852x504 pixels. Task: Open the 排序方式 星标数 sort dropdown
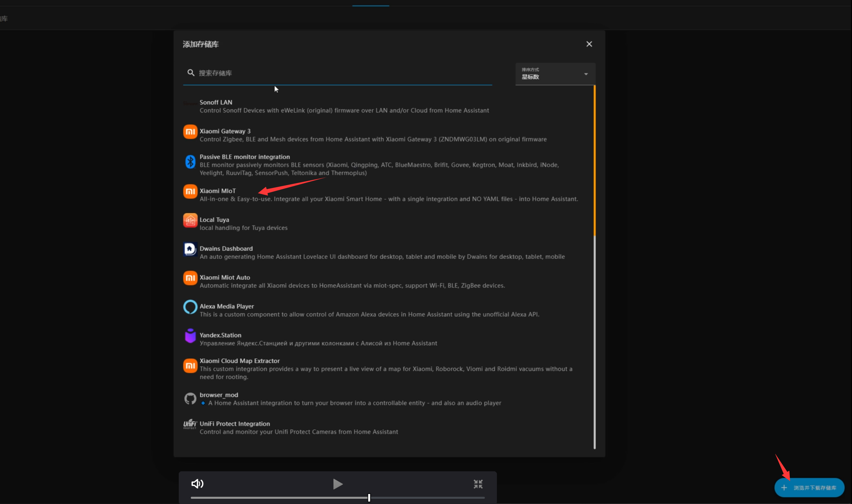[x=555, y=74]
